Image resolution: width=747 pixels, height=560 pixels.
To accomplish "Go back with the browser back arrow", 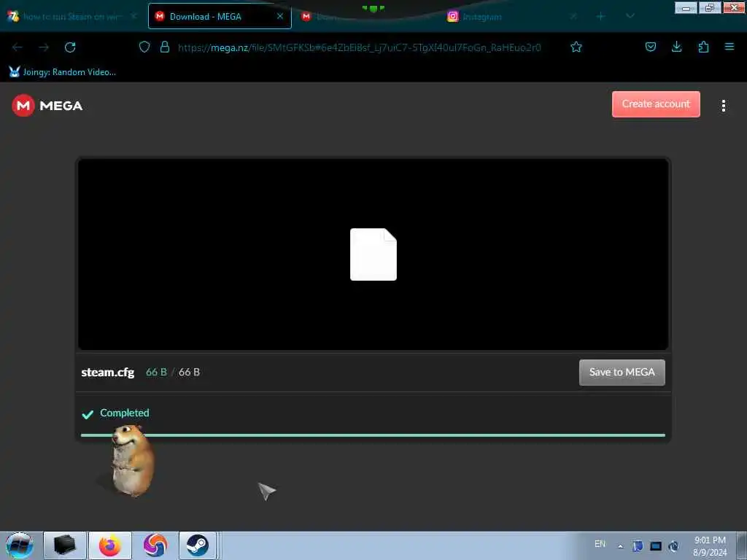I will pos(18,47).
